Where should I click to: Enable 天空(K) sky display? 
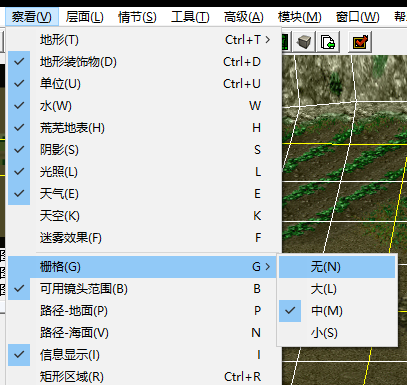(x=143, y=216)
